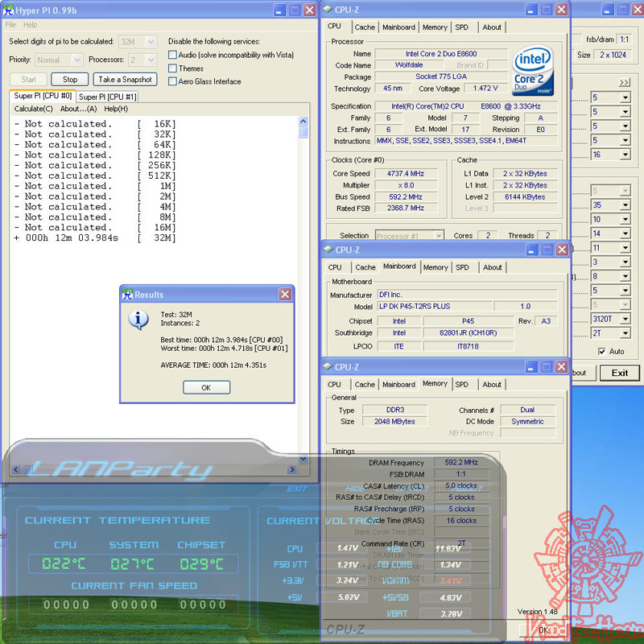The image size is (644, 644).
Task: Open the Priority dropdown
Action: coord(76,60)
